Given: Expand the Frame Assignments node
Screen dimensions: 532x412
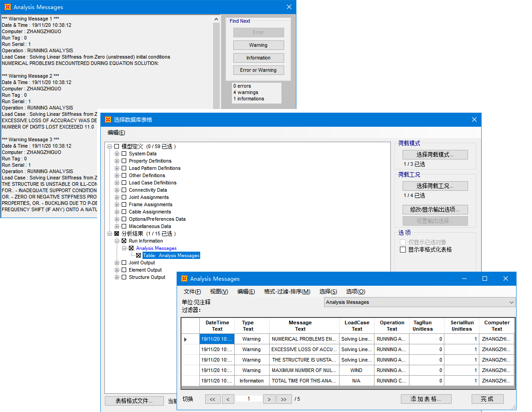Looking at the screenshot, I should click(117, 204).
